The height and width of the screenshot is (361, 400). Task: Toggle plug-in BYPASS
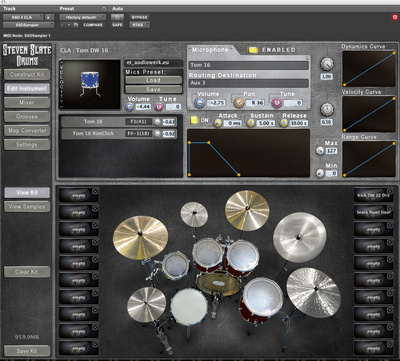[139, 17]
